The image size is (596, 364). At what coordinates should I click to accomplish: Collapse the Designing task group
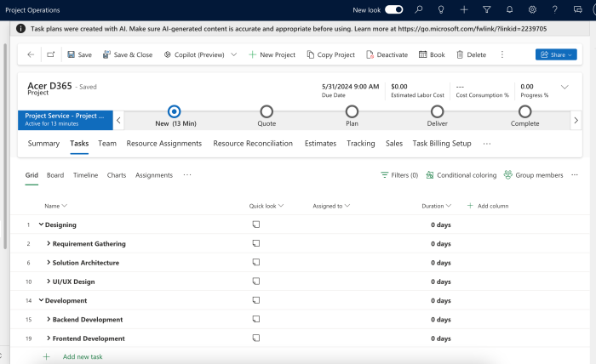(x=41, y=225)
